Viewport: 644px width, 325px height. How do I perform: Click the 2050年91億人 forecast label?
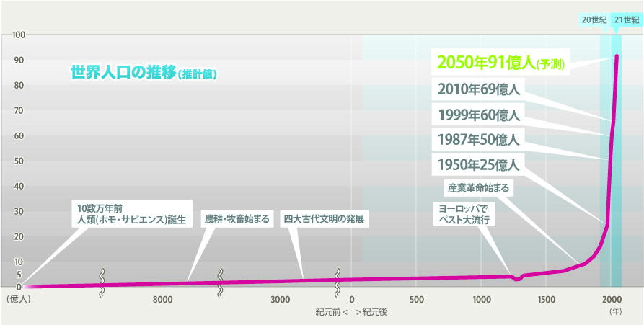tap(500, 63)
